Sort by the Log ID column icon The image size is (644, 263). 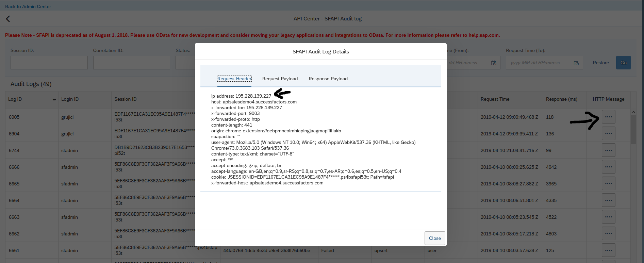(54, 100)
